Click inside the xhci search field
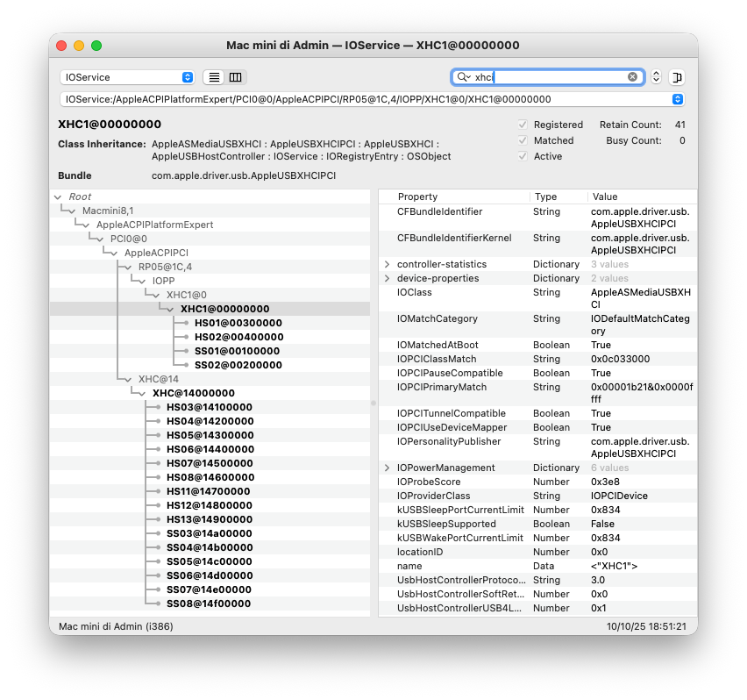This screenshot has height=700, width=747. tap(548, 76)
